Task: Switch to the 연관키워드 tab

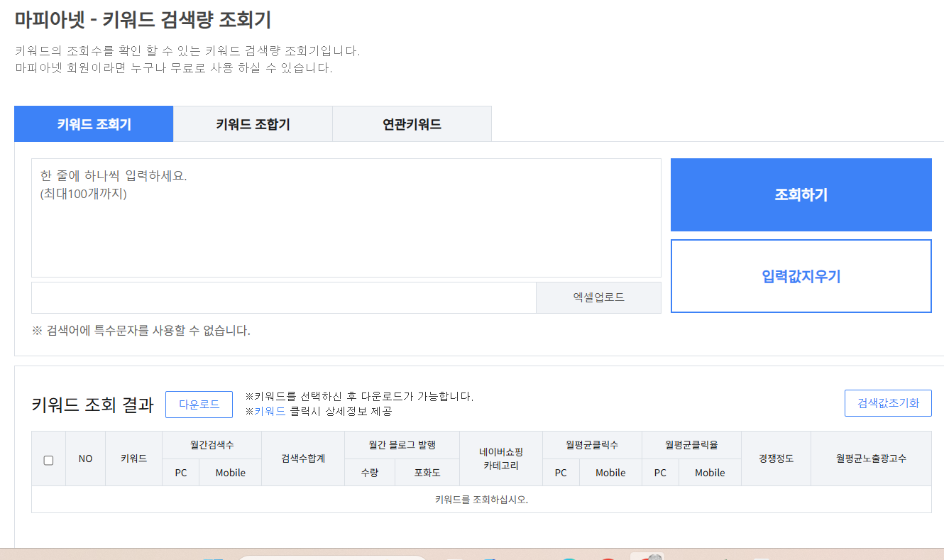Action: tap(412, 123)
